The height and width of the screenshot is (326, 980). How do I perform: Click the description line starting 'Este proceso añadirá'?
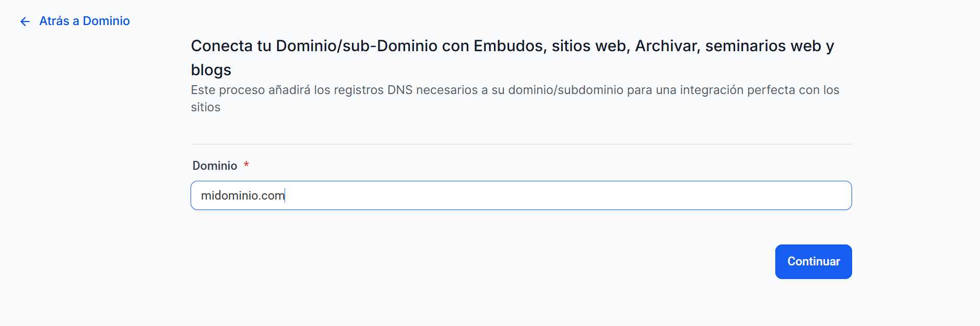[x=514, y=90]
